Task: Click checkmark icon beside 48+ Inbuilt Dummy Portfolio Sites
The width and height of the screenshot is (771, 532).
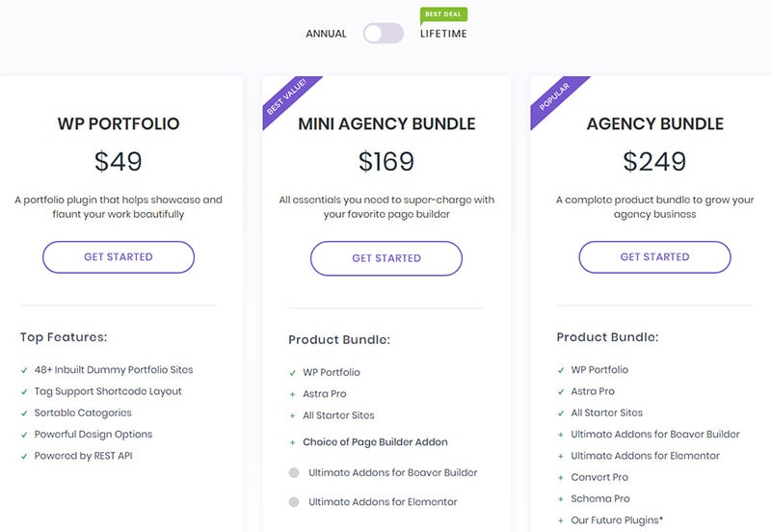Action: [24, 370]
